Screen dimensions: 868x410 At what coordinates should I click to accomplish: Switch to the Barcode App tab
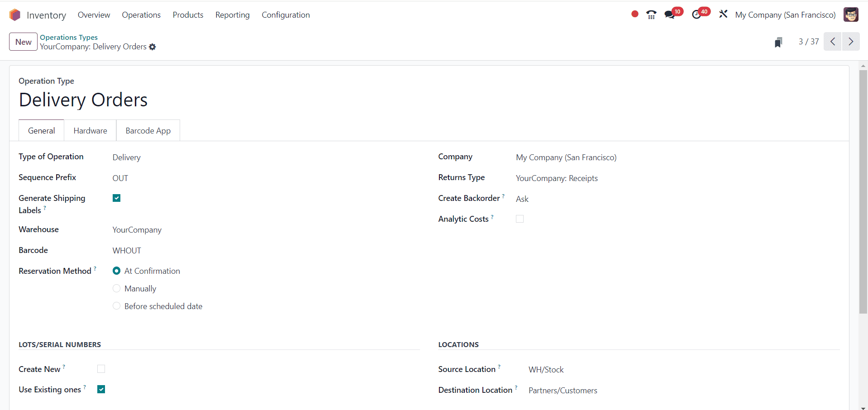pyautogui.click(x=148, y=130)
